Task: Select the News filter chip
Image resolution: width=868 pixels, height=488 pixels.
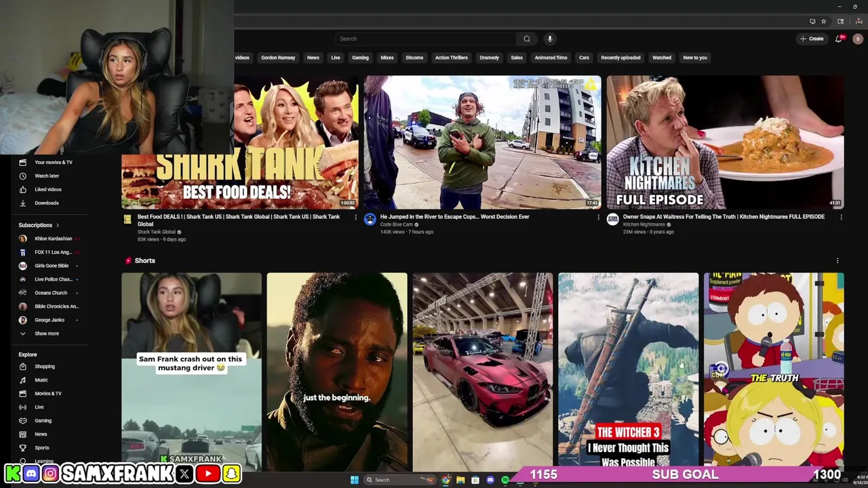Action: [x=313, y=58]
